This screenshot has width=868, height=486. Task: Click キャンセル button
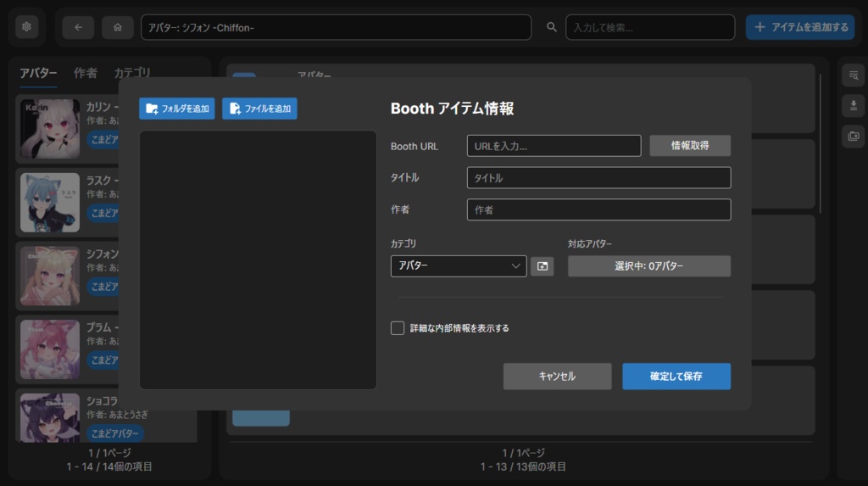(x=557, y=377)
